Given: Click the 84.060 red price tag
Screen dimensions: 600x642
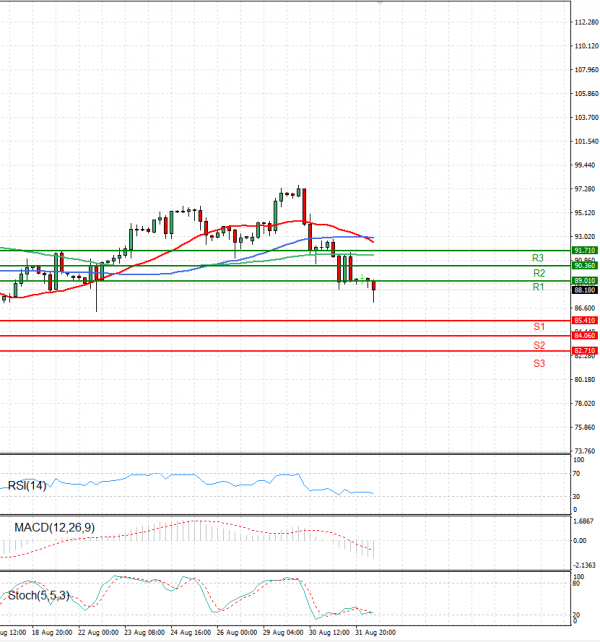Looking at the screenshot, I should click(585, 336).
